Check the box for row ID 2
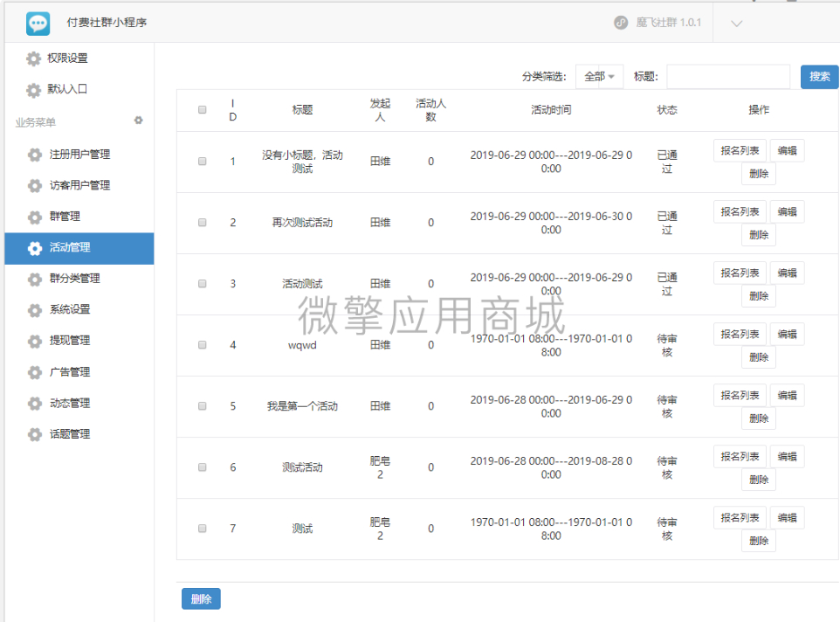 (202, 223)
